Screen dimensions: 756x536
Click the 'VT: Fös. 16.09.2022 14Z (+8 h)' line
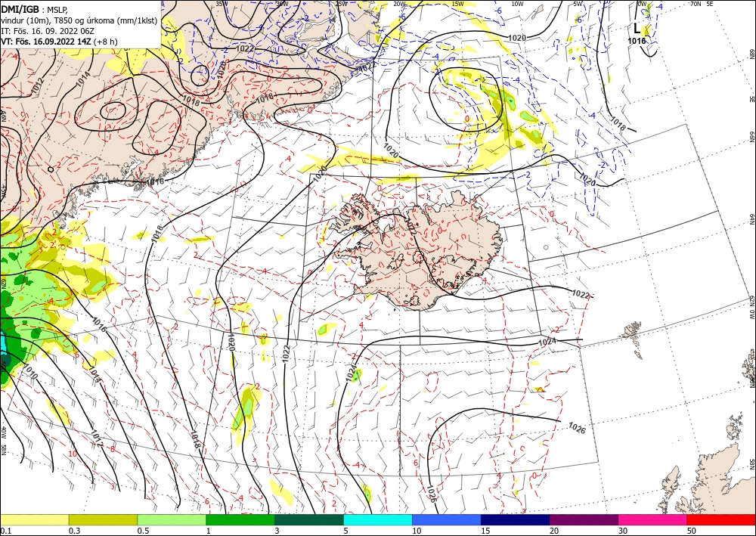point(59,42)
